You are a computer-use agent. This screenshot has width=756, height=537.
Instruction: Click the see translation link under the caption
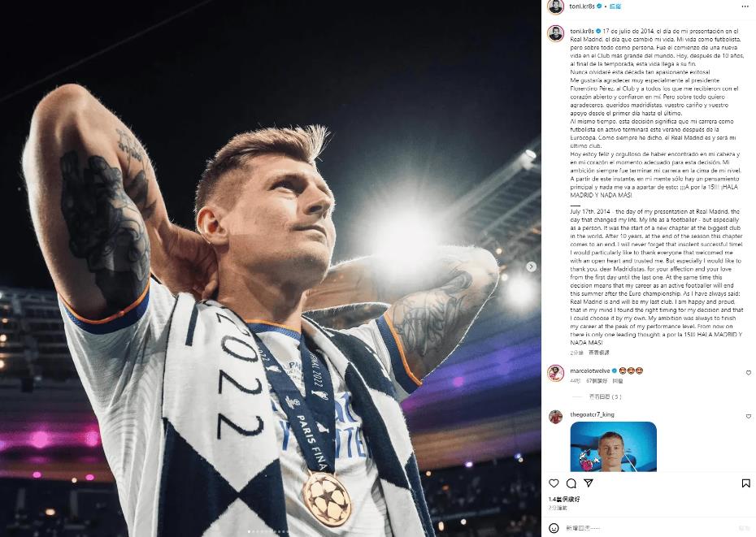point(599,353)
